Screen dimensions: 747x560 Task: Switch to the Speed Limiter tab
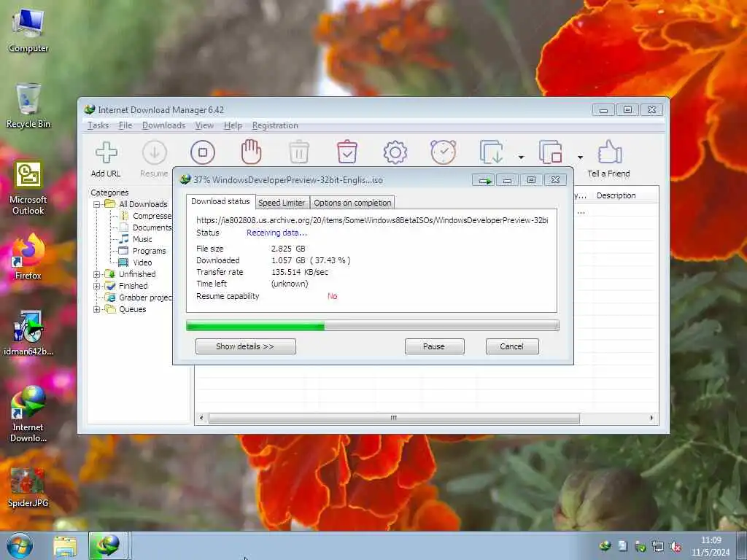coord(282,203)
